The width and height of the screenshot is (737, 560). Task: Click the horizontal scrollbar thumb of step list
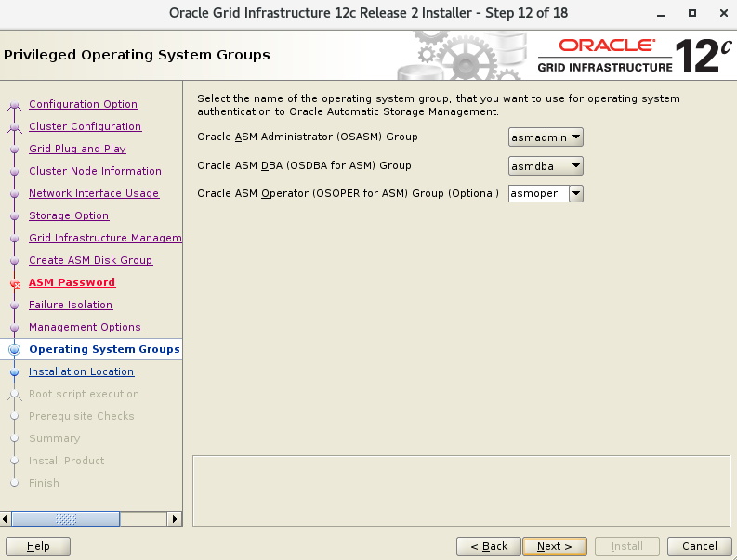click(66, 519)
